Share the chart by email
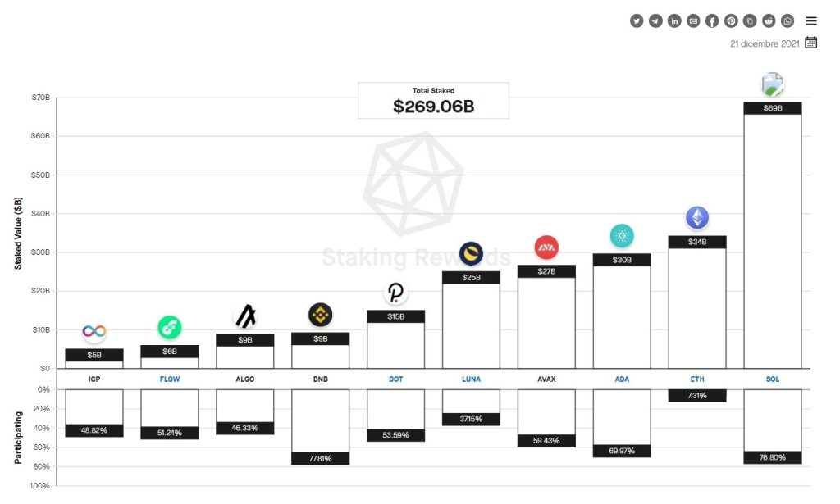Screen dimensions: 840x504 pyautogui.click(x=693, y=21)
